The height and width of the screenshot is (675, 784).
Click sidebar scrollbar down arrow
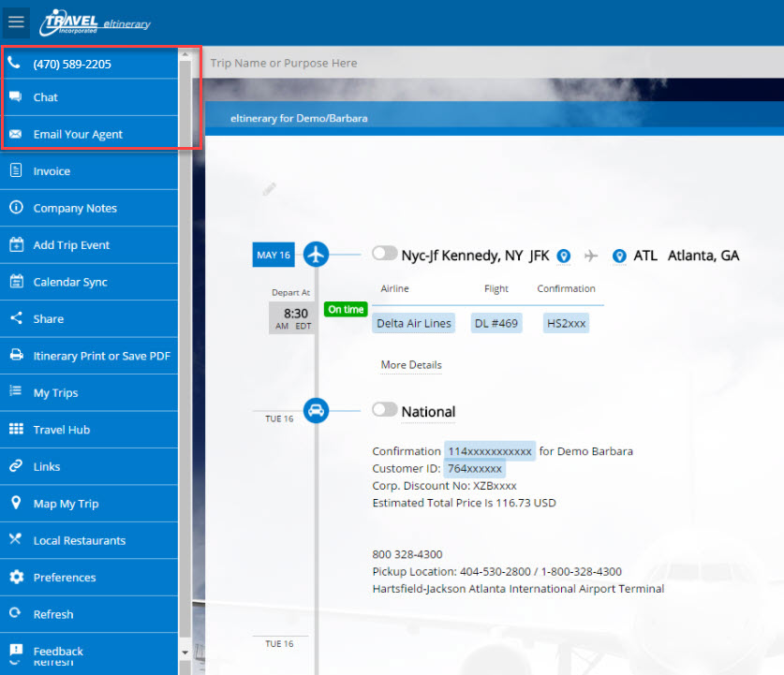[x=185, y=653]
